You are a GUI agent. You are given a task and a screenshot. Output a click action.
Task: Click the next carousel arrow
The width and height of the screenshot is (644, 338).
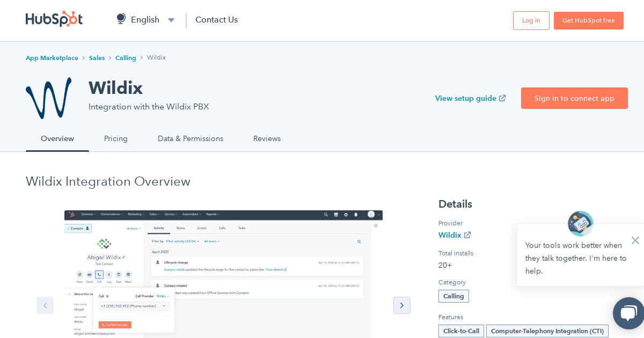pyautogui.click(x=402, y=305)
